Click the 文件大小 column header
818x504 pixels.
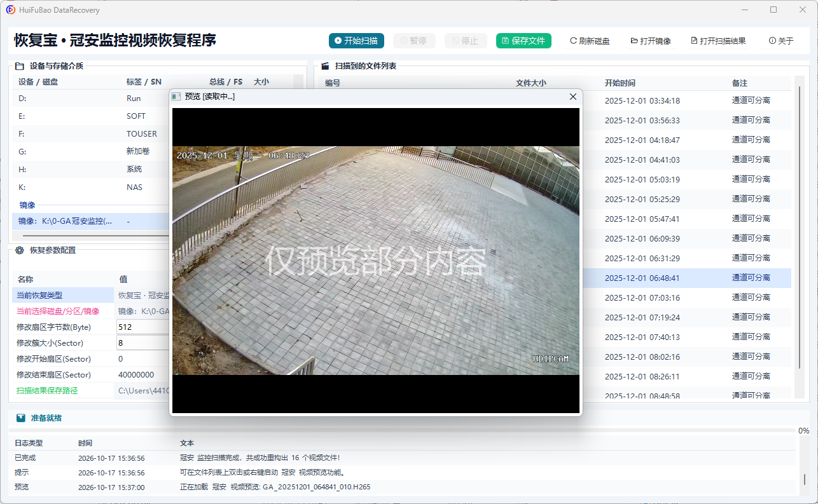pos(530,83)
